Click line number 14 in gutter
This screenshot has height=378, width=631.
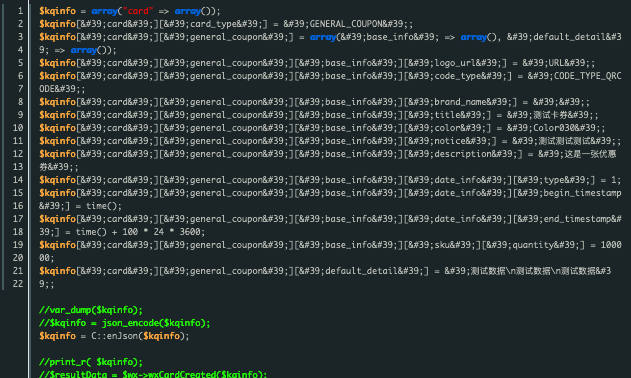tap(18, 180)
